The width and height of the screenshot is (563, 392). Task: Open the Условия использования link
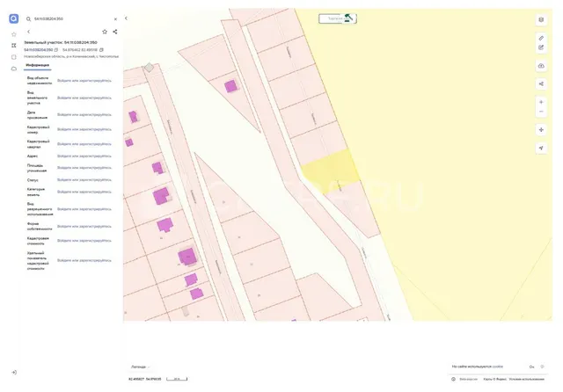tap(526, 379)
